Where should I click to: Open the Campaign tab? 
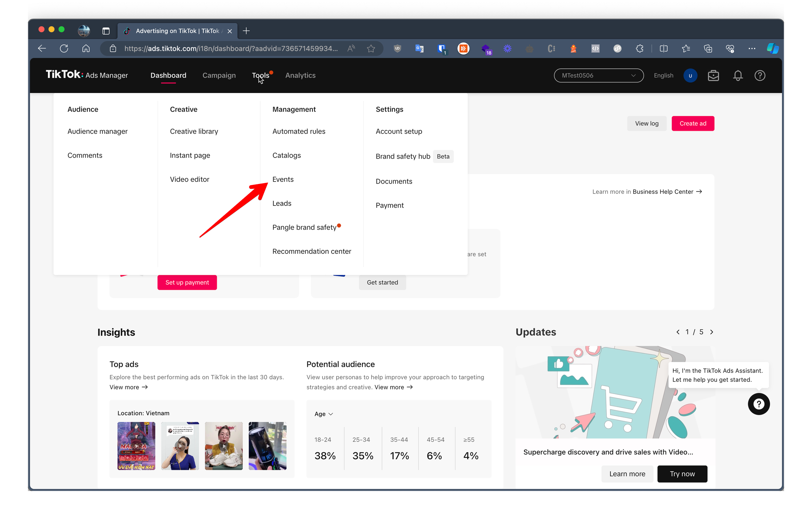pyautogui.click(x=219, y=75)
